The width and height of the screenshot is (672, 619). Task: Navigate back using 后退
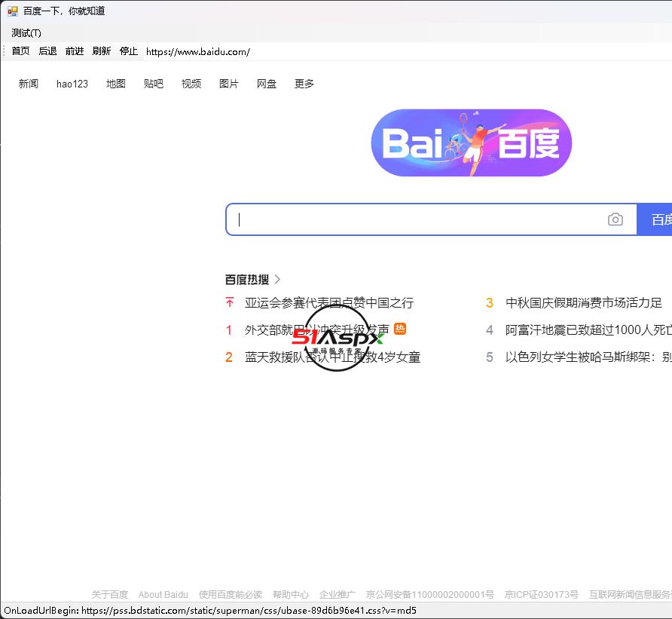click(47, 51)
